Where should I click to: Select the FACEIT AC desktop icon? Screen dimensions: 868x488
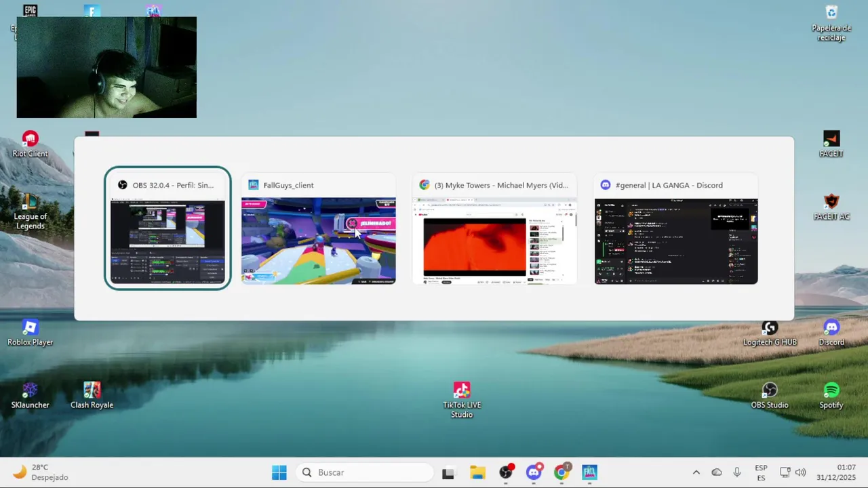pyautogui.click(x=831, y=207)
